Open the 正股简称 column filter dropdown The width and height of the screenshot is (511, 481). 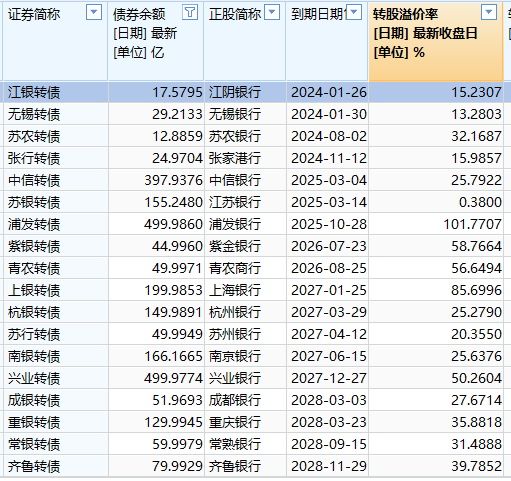272,13
